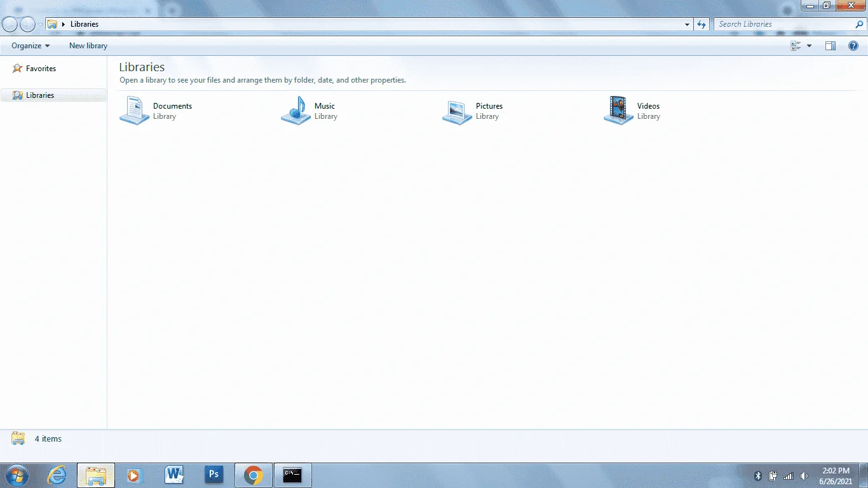The height and width of the screenshot is (488, 868).
Task: Open the Music library icon
Action: click(x=295, y=111)
